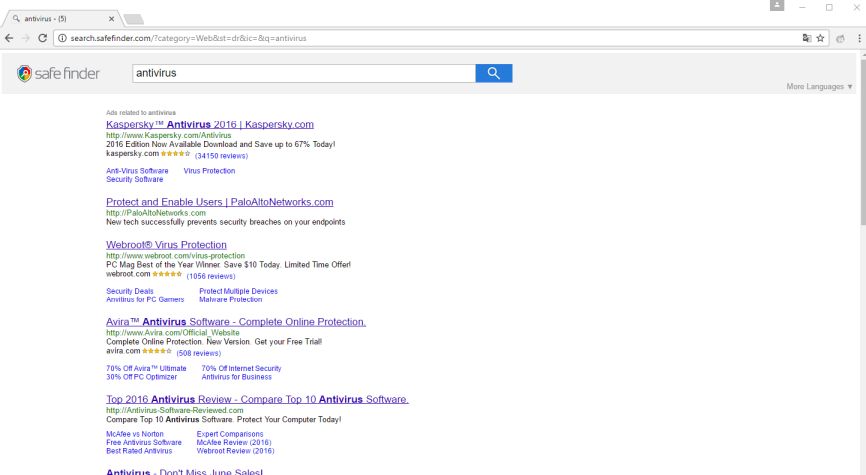Bookmark this page with the star icon
Viewport: 866px width, 475px height.
pyautogui.click(x=820, y=38)
